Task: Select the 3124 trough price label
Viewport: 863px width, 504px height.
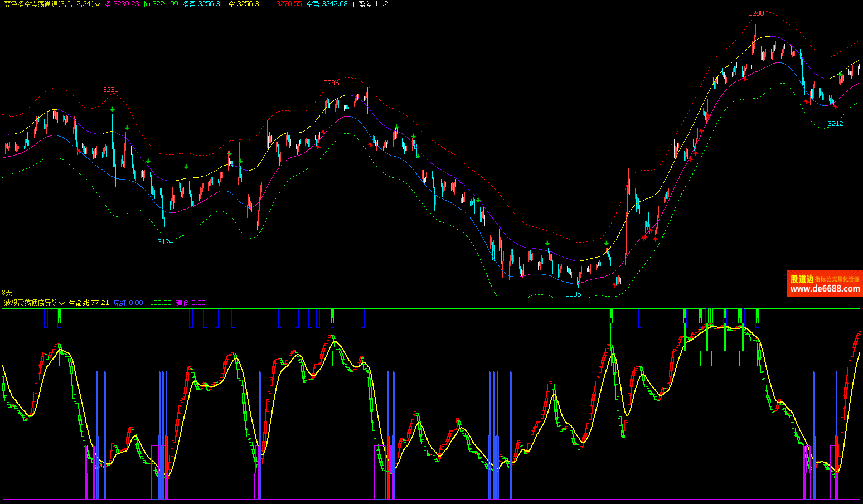Action: pos(165,241)
